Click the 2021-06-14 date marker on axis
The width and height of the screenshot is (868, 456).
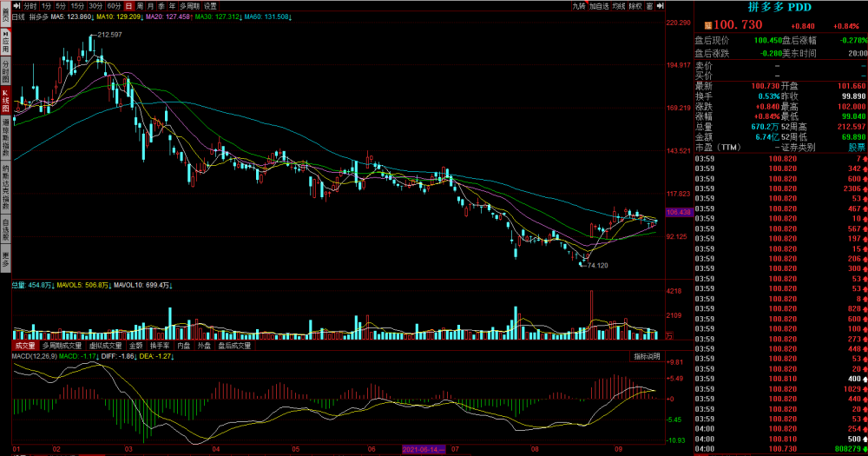point(424,449)
